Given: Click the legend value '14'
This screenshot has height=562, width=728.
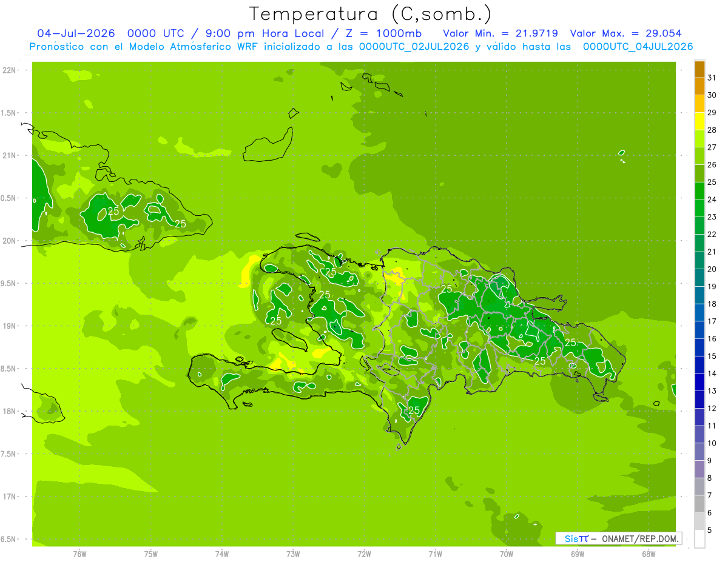Looking at the screenshot, I should pos(712,373).
